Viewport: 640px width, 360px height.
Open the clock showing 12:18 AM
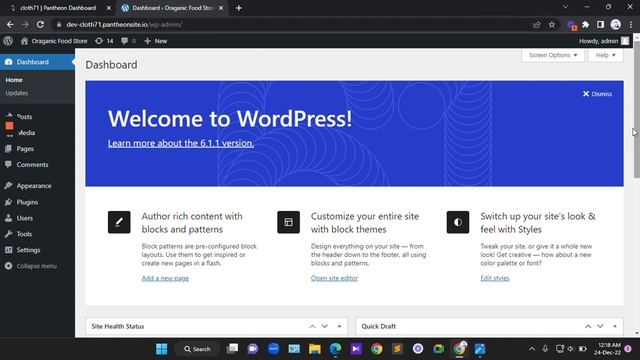tap(607, 349)
